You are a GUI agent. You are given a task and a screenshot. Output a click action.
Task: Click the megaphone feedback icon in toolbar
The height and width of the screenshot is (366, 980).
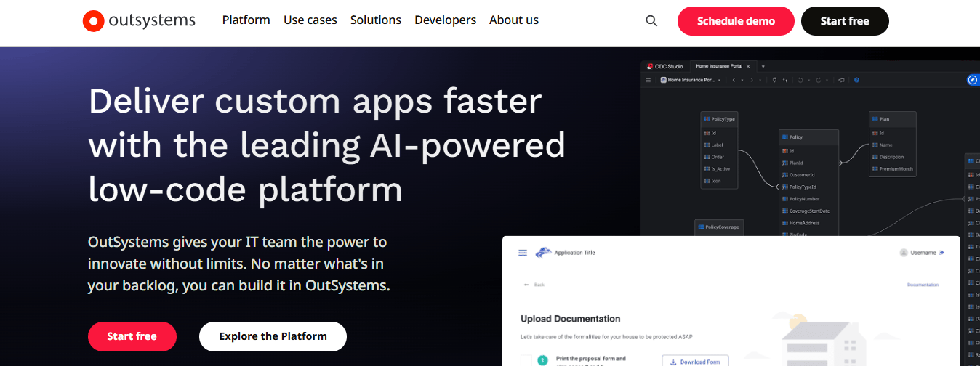pyautogui.click(x=841, y=80)
